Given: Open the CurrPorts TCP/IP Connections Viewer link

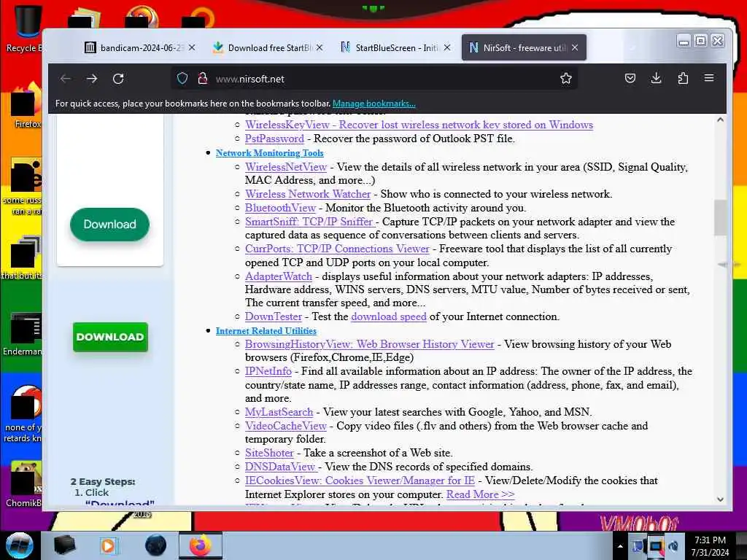Looking at the screenshot, I should (337, 249).
